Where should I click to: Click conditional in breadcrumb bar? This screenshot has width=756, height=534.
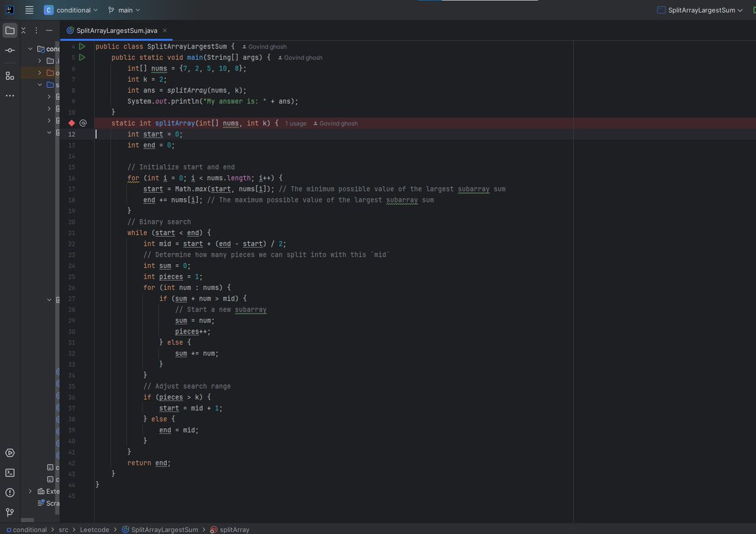[x=26, y=530]
